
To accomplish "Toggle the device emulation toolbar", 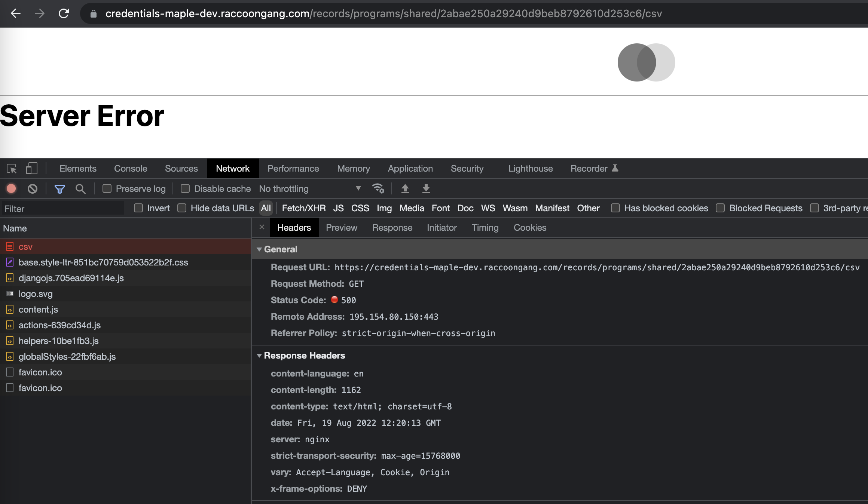I will (x=31, y=169).
